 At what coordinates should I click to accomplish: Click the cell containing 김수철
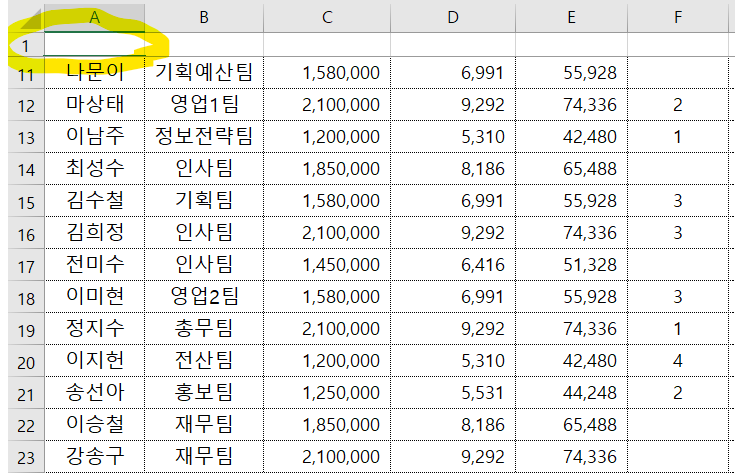94,200
